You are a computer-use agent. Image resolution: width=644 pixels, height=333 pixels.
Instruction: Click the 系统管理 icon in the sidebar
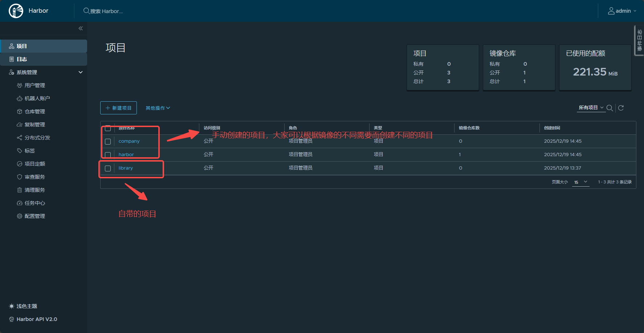point(12,72)
